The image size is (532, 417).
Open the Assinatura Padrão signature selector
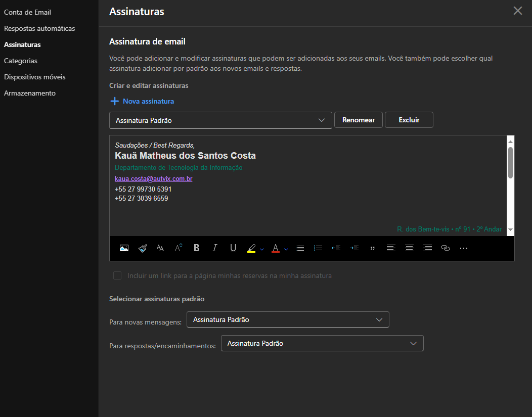[x=220, y=120]
